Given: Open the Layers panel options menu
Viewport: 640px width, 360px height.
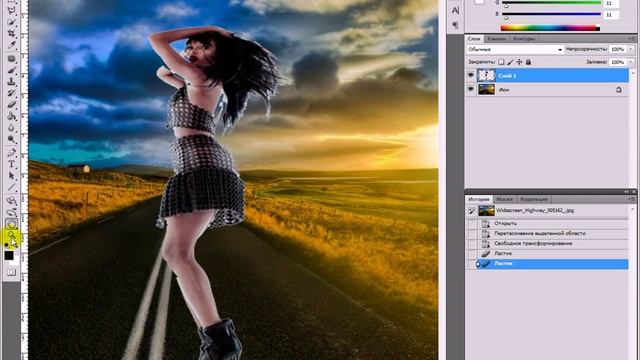Looking at the screenshot, I should click(x=632, y=39).
